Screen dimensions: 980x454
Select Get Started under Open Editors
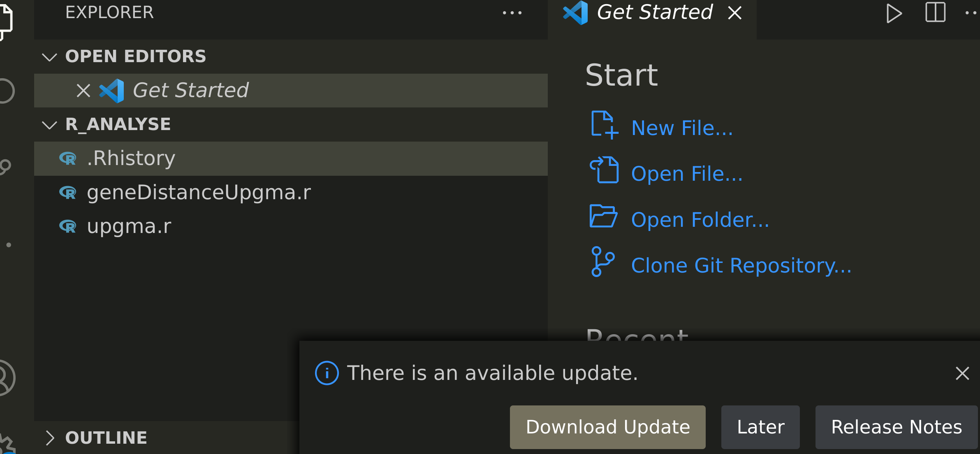[190, 90]
